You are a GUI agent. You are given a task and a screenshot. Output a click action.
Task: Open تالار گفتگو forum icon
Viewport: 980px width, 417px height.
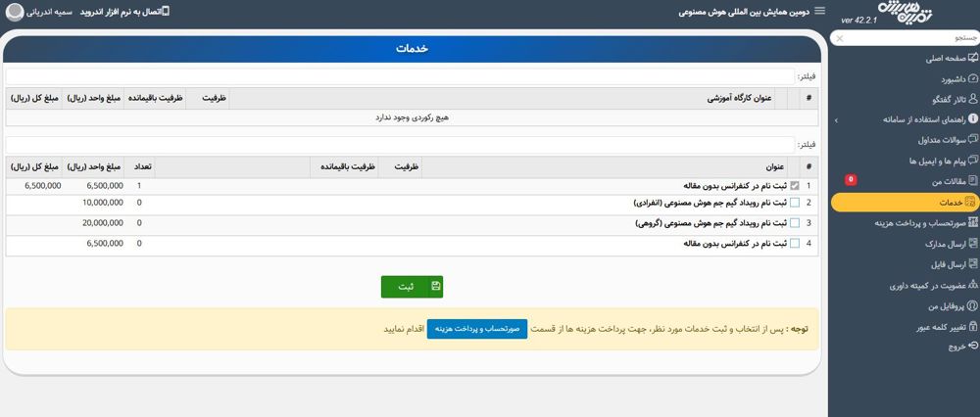[x=971, y=99]
